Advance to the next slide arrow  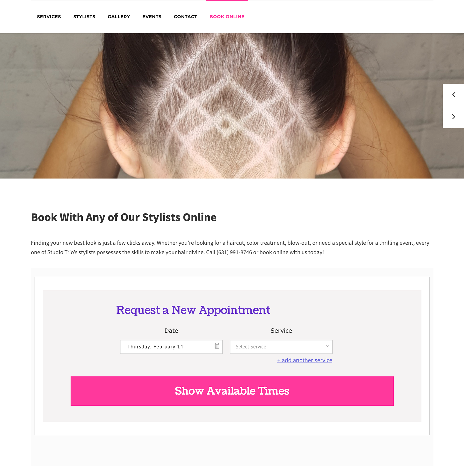coord(453,117)
